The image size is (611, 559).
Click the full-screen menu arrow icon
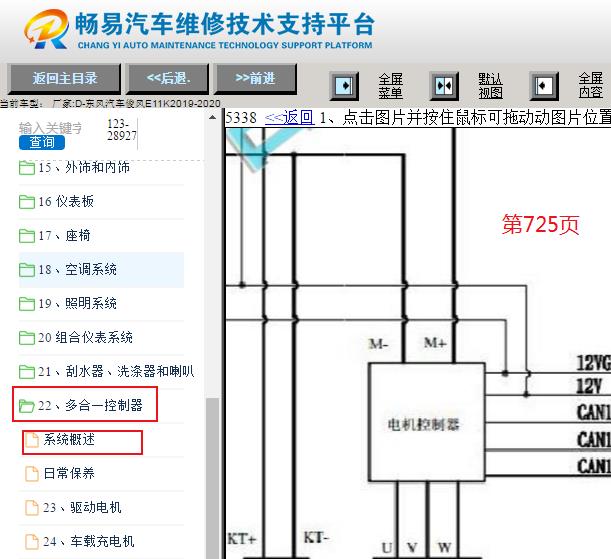tap(344, 85)
